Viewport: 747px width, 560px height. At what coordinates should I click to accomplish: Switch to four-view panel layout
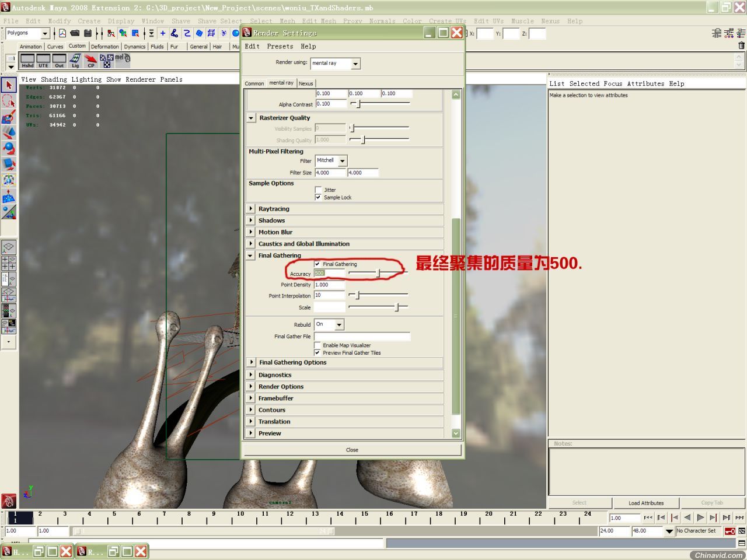8,263
